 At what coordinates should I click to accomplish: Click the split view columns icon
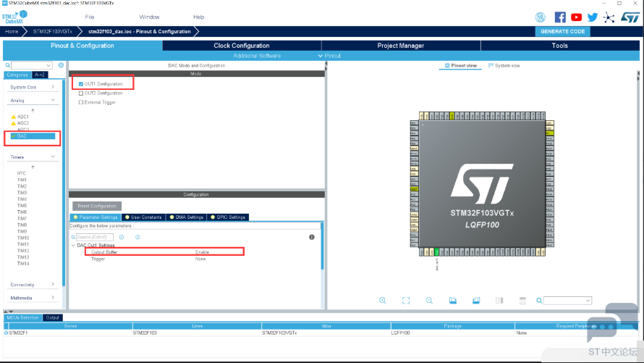(499, 301)
